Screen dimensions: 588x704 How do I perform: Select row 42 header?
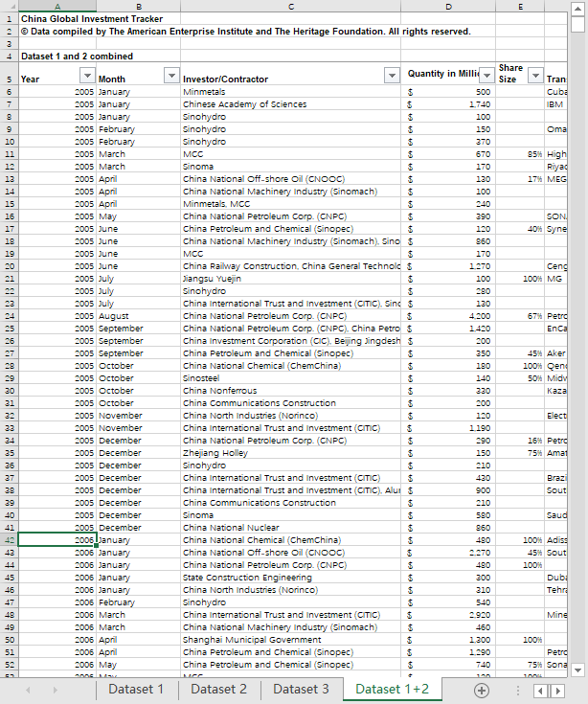10,540
